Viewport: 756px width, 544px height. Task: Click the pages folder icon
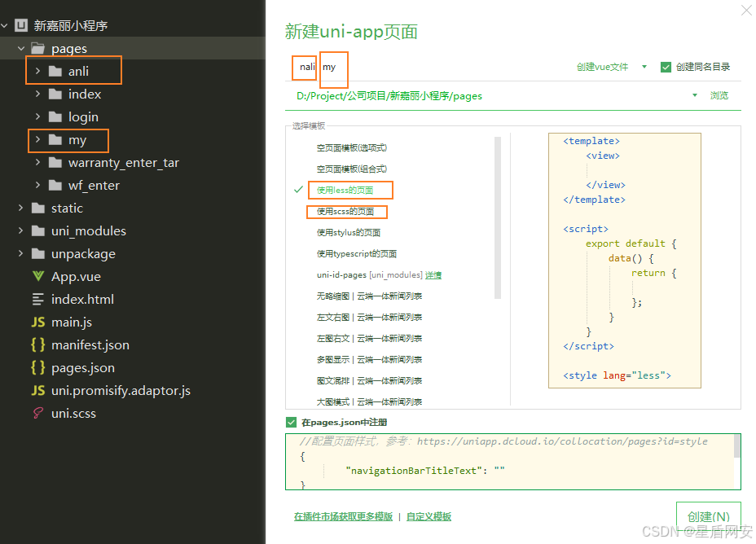37,48
